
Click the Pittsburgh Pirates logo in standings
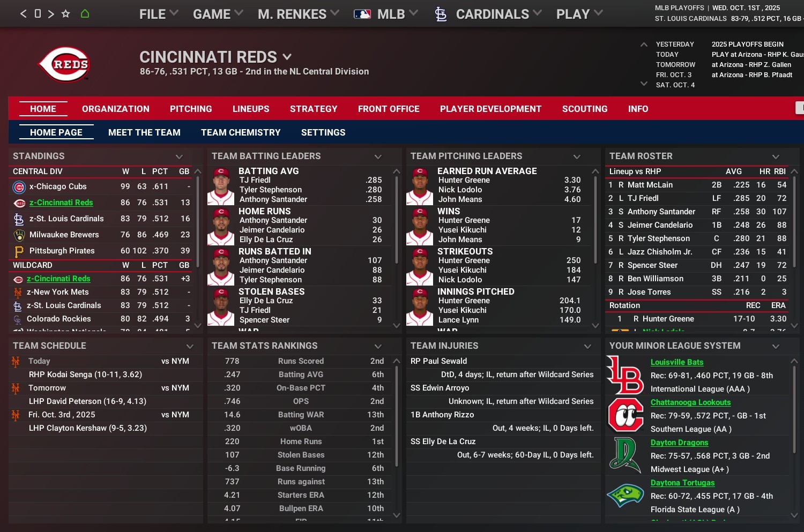pos(19,251)
